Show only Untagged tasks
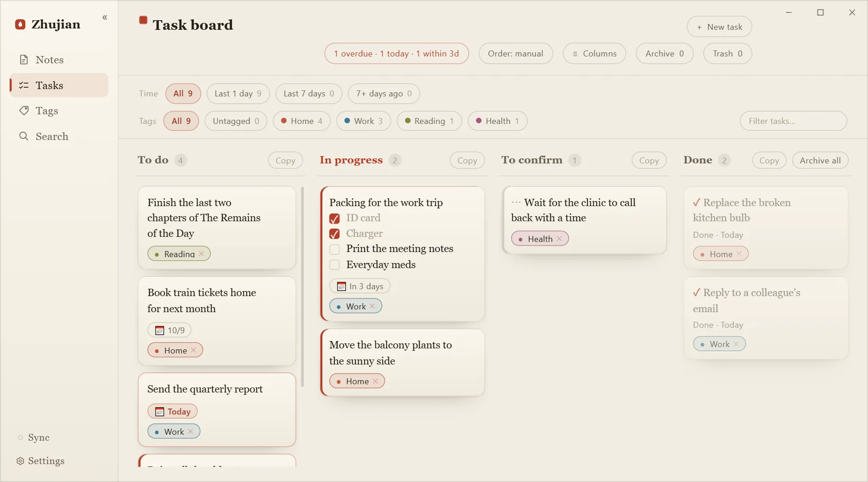868x482 pixels. click(236, 121)
